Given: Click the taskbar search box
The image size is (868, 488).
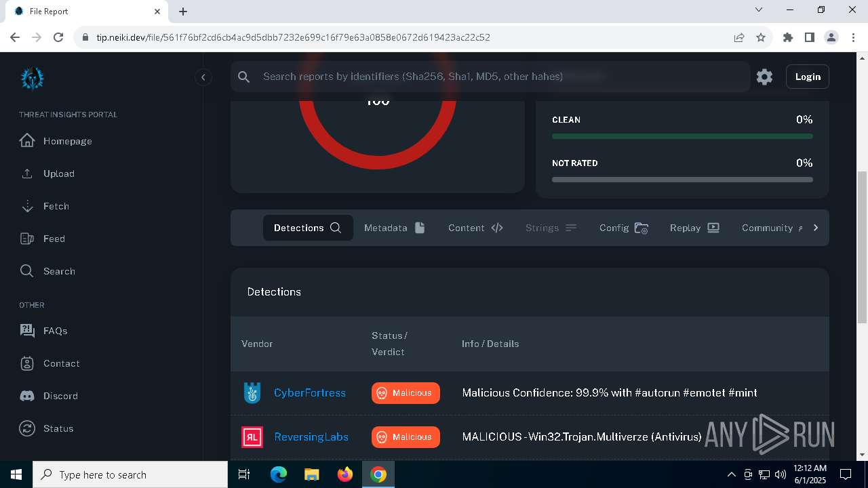Looking at the screenshot, I should point(130,474).
